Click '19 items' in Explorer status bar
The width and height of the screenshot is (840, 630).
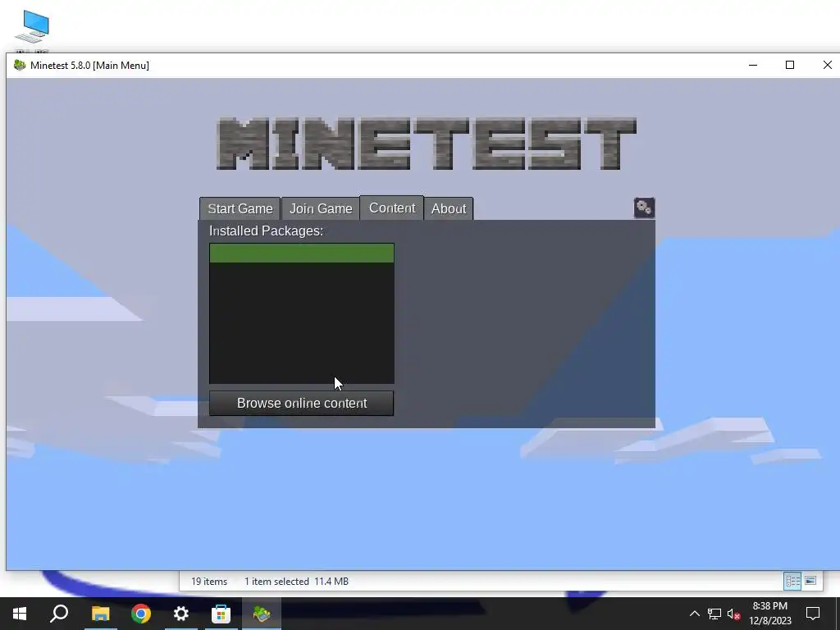(x=209, y=582)
